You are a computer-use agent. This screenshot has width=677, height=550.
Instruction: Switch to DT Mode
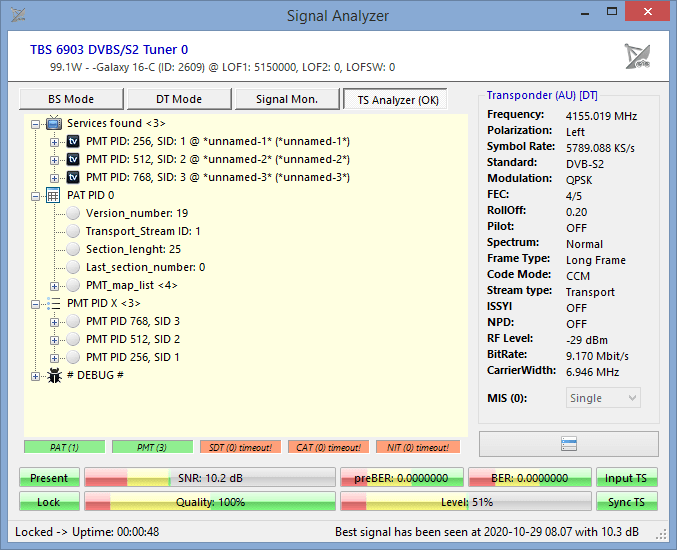click(x=179, y=99)
